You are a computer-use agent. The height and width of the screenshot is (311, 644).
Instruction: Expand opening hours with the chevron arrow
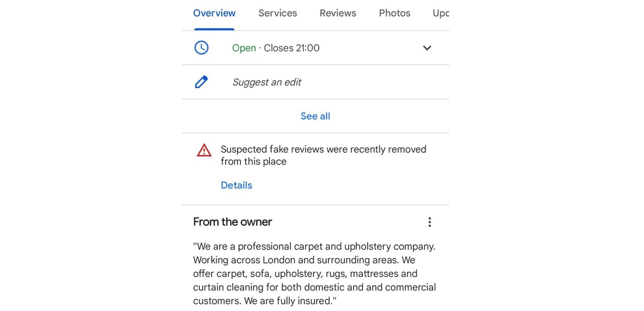point(427,48)
